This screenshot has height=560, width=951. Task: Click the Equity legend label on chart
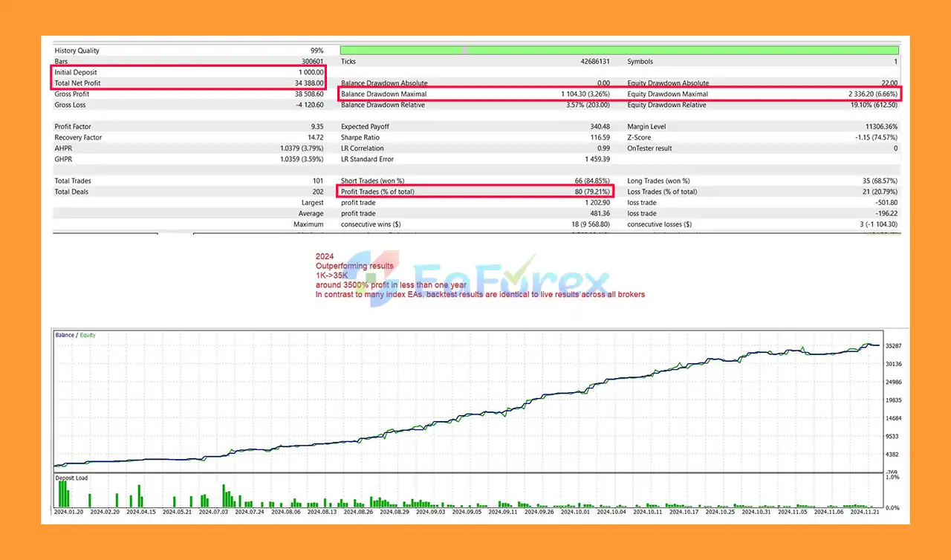[x=88, y=335]
